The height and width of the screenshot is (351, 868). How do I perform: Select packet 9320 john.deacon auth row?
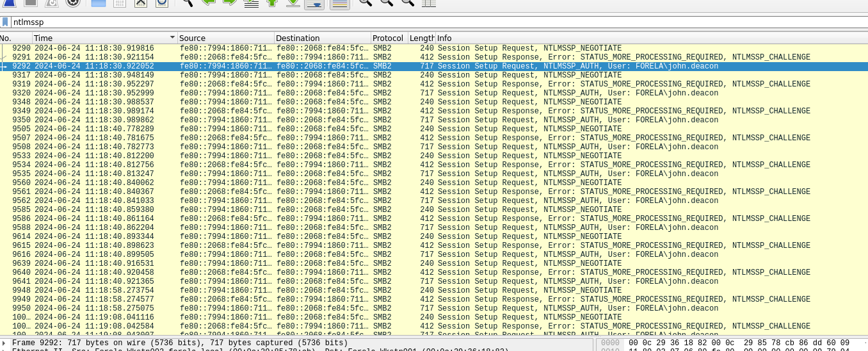click(434, 93)
